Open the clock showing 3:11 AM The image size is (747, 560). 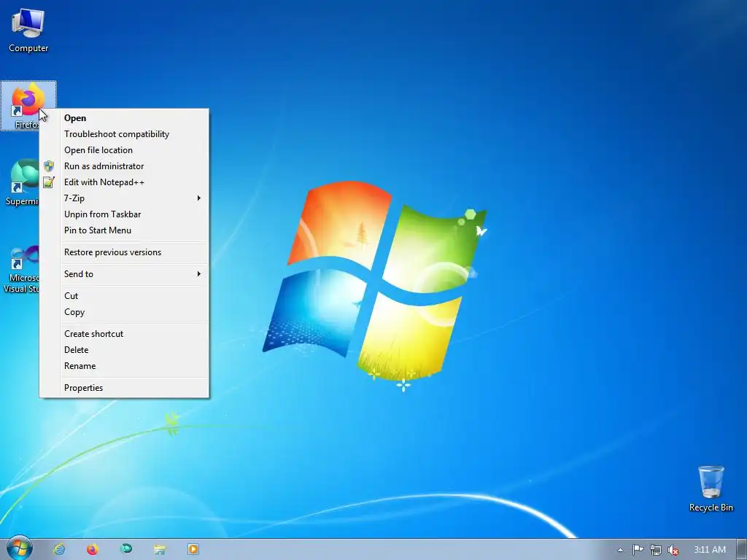(x=709, y=550)
